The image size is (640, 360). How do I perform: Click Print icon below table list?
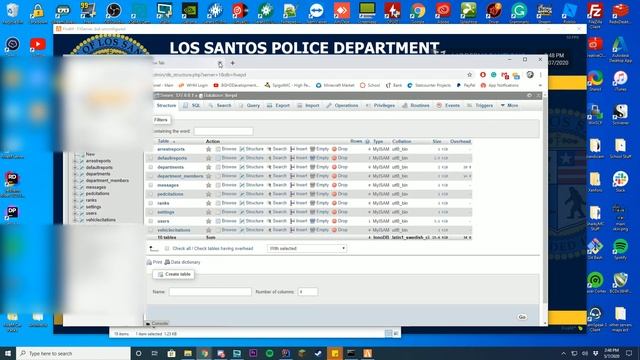tap(149, 262)
